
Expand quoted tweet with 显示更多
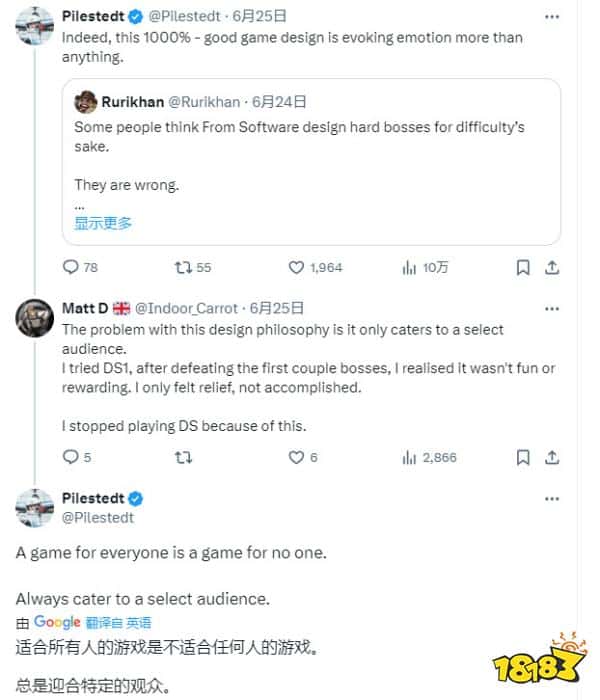103,223
